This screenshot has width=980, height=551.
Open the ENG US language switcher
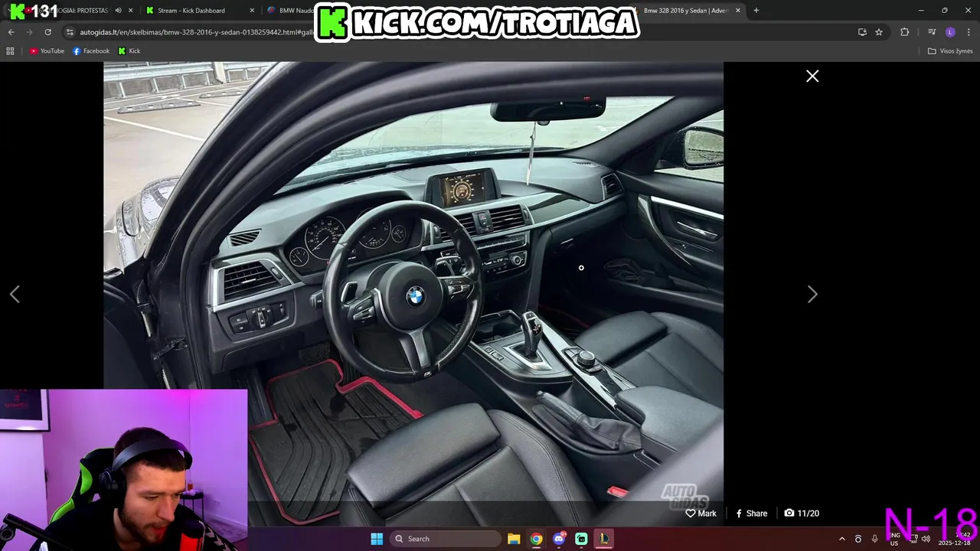click(x=894, y=539)
